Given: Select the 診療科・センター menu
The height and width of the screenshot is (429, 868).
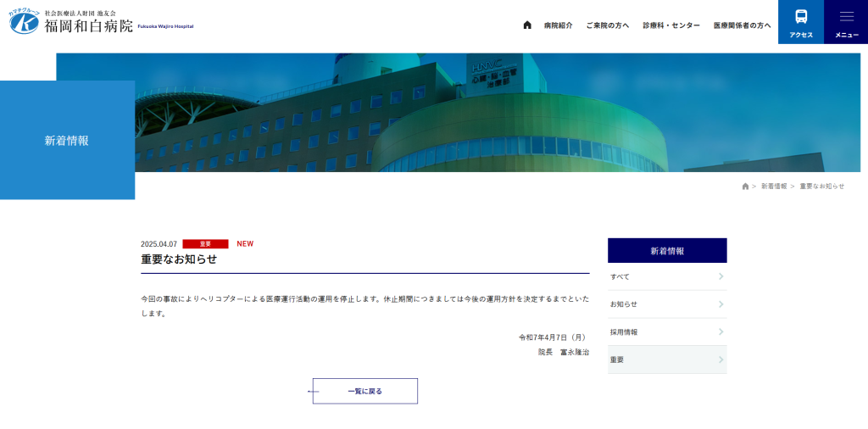Looking at the screenshot, I should tap(671, 25).
